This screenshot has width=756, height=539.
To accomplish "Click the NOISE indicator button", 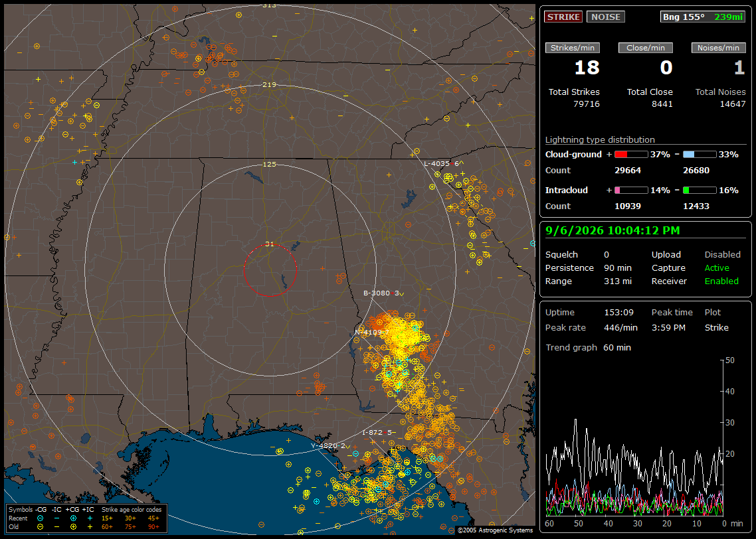I will coord(606,17).
